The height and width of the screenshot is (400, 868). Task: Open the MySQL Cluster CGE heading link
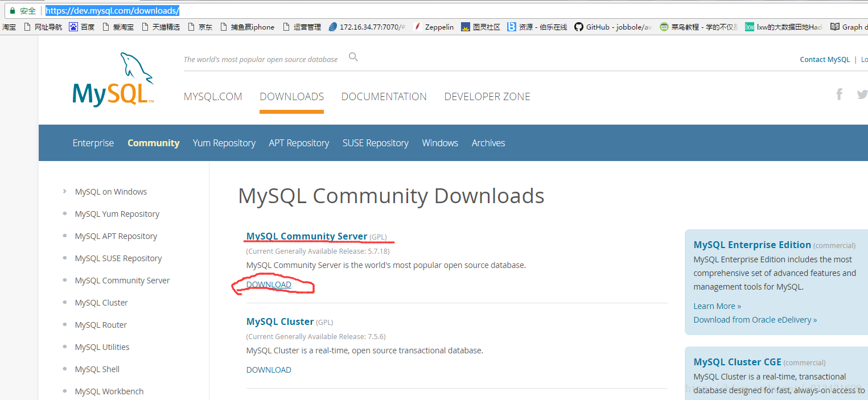738,362
